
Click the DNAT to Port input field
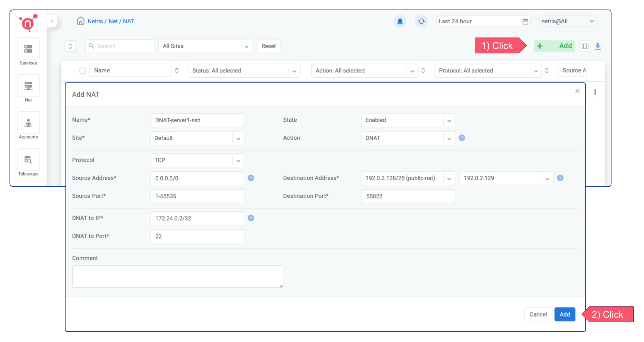[197, 237]
